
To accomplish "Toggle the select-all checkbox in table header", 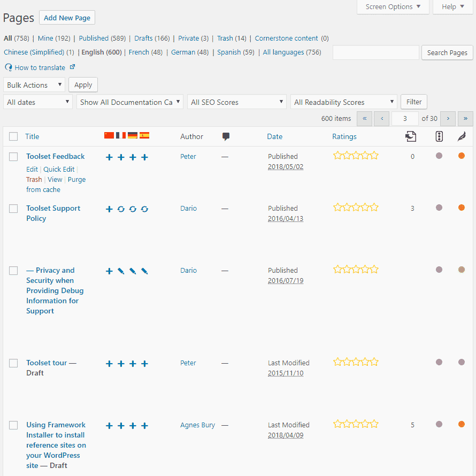I will pyautogui.click(x=13, y=136).
